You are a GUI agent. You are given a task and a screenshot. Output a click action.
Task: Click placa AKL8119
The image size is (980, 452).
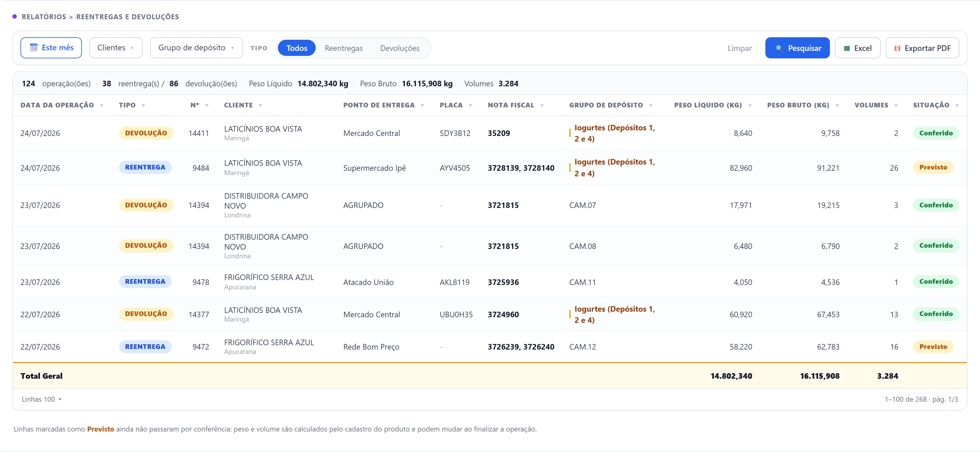[x=455, y=282]
